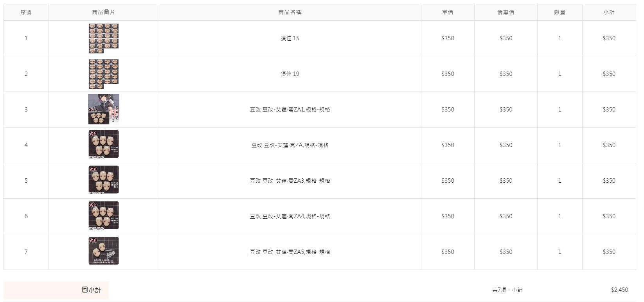Click the 須佐 15 product name
Viewport: 644px width, 302px height.
point(290,38)
